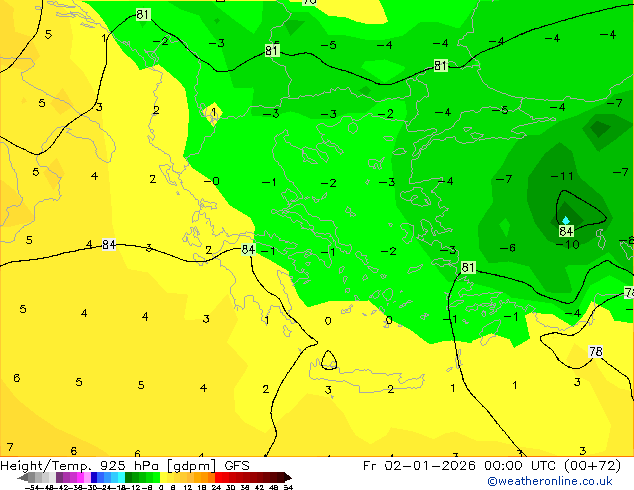Click the '54' label at legend end

click(288, 487)
